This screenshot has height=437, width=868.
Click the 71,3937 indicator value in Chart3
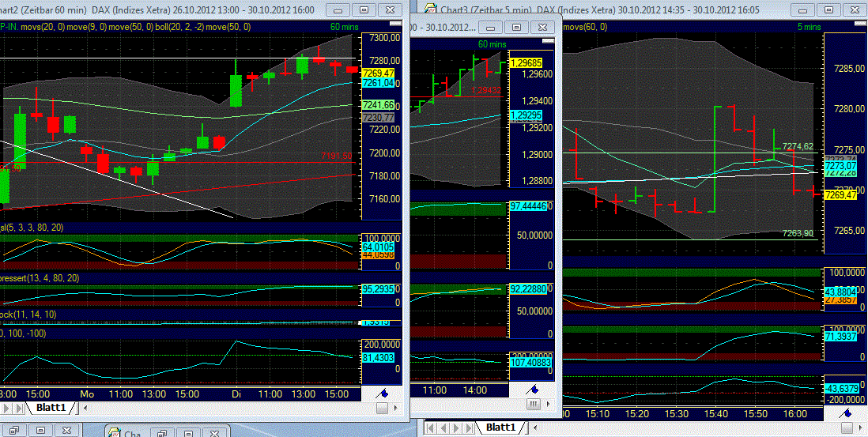tap(841, 337)
